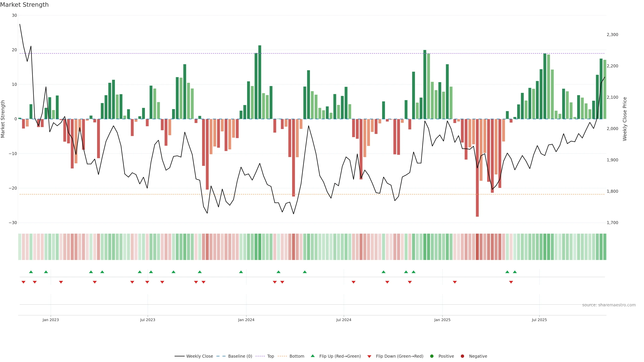Click the rightmost red flip-down triangle marker
Viewport: 644px width, 362px height.
pos(511,282)
